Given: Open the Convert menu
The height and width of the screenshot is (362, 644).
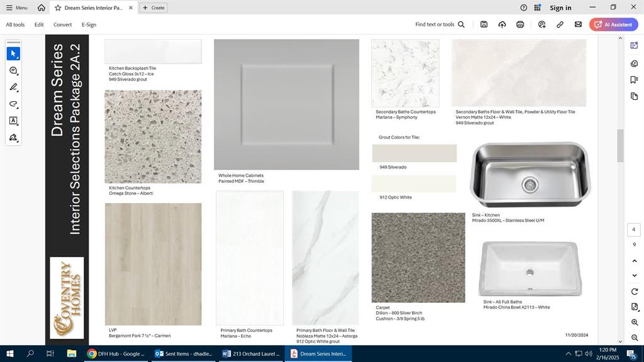Looking at the screenshot, I should pyautogui.click(x=62, y=25).
